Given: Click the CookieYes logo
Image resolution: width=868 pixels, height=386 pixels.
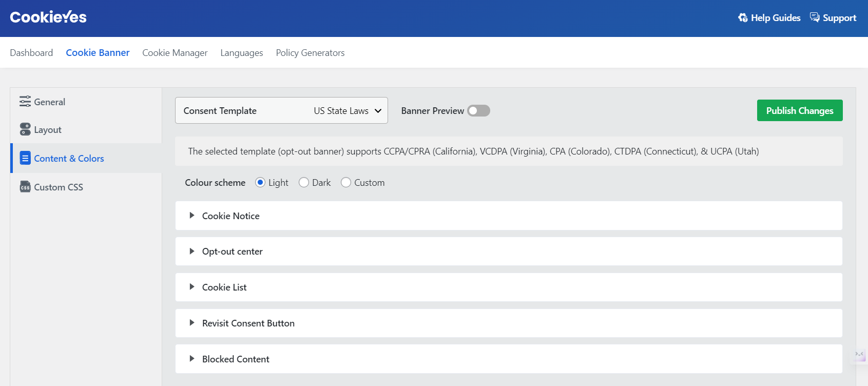Looking at the screenshot, I should [x=48, y=17].
